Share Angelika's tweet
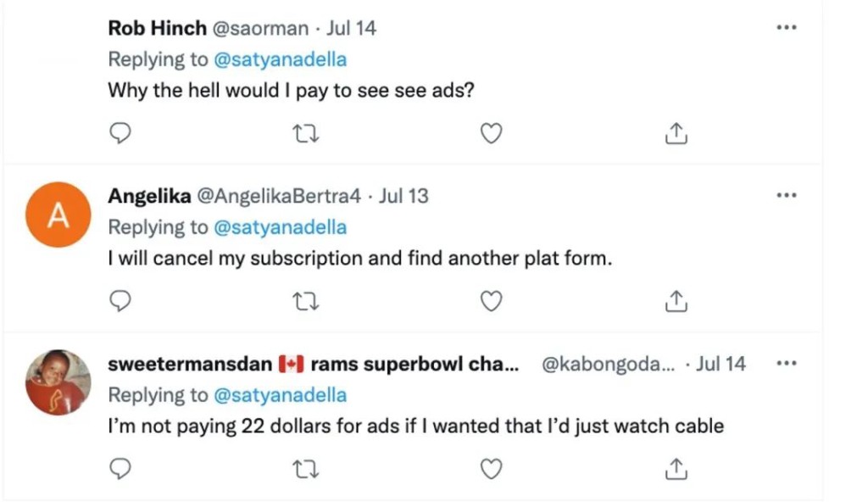Image resolution: width=868 pixels, height=502 pixels. [675, 301]
